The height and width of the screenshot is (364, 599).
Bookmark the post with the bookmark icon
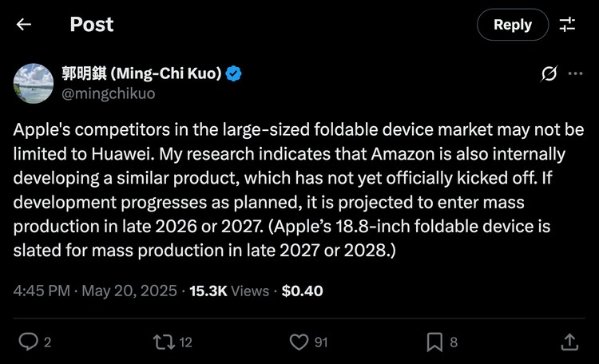434,342
